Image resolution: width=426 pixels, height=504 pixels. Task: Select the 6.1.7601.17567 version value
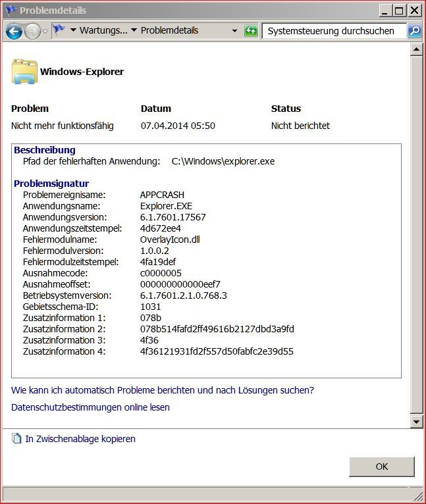[x=173, y=217]
